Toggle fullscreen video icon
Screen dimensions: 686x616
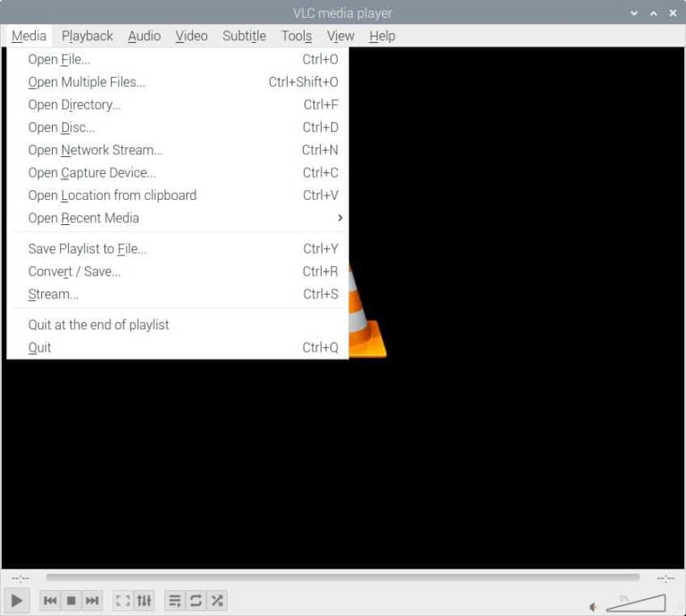click(x=123, y=601)
